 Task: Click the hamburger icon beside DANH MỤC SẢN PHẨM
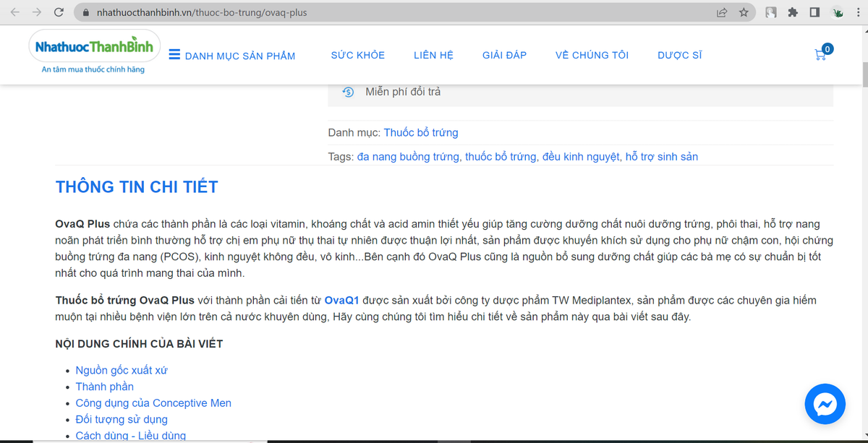click(x=174, y=53)
